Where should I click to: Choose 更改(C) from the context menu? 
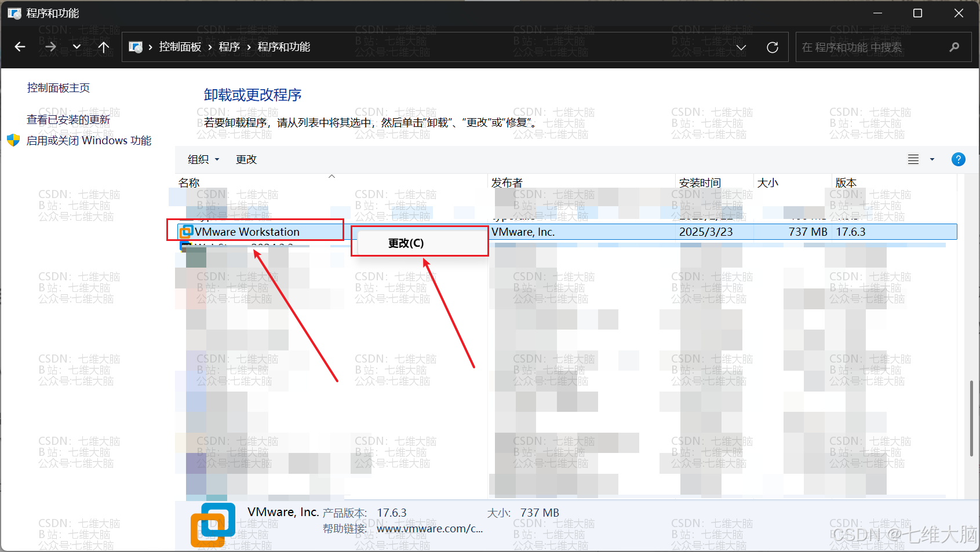[x=406, y=243]
